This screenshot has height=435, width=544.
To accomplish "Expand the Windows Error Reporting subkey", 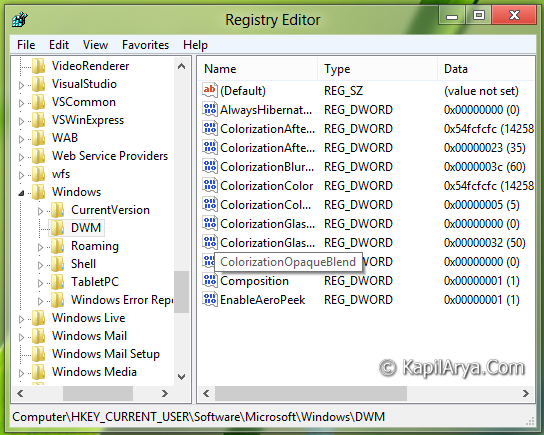I will click(41, 301).
